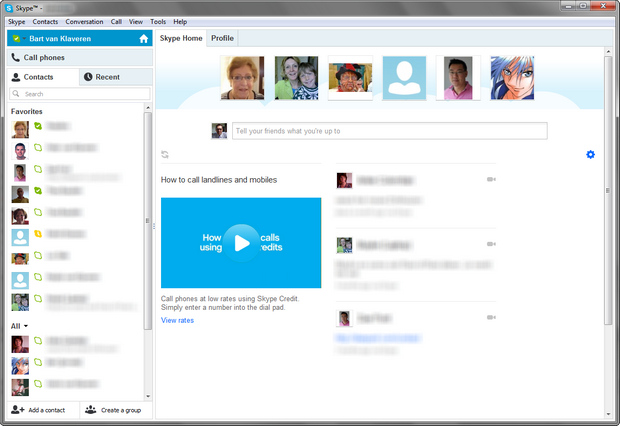Click your own avatar next to mood field

(219, 131)
